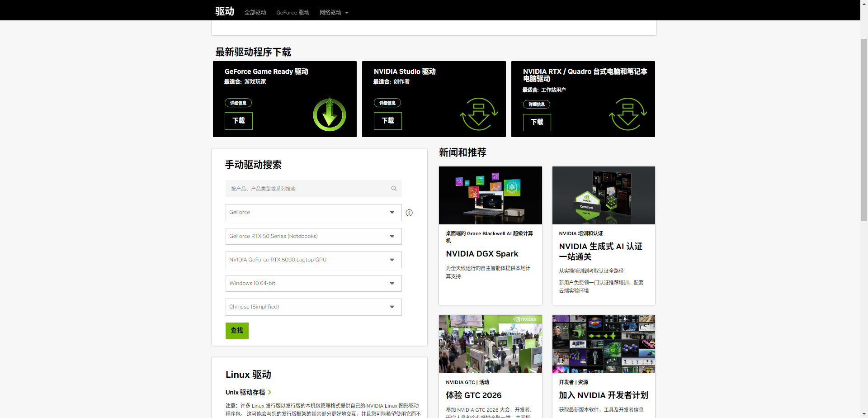This screenshot has height=418, width=868.
Task: Open the Unix driver archive chevron arrow
Action: 269,392
